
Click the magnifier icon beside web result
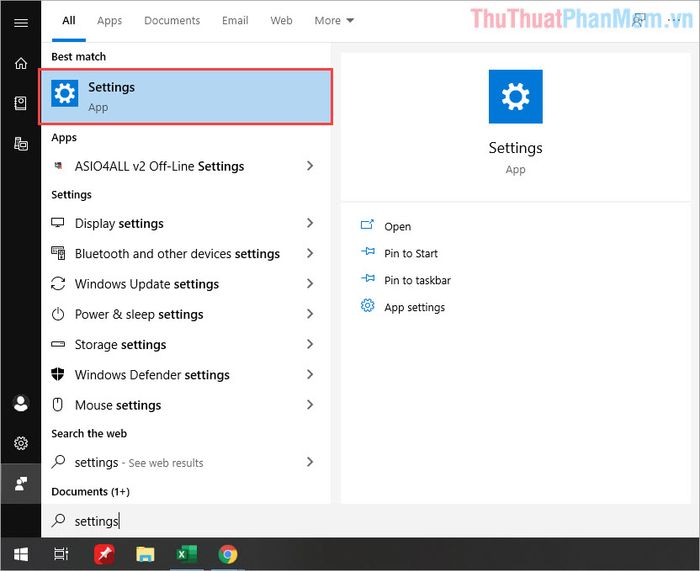click(x=58, y=462)
